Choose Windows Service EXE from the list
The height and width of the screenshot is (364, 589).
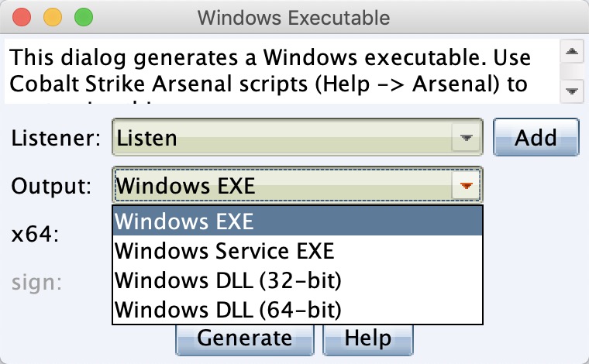(298, 251)
